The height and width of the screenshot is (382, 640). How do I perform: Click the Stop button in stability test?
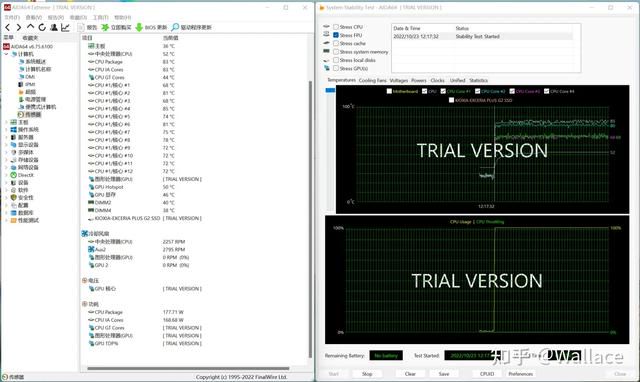367,374
